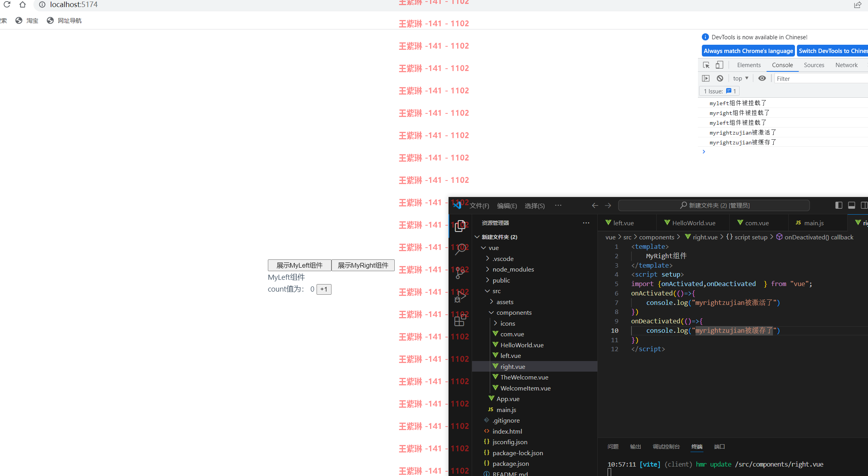Switch to the DevTools Sources tab
The width and height of the screenshot is (868, 476).
point(814,65)
